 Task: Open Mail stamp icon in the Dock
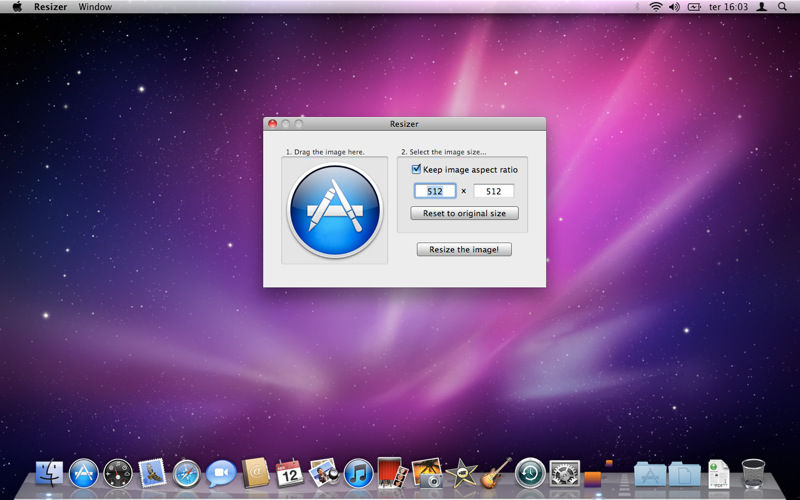pos(152,472)
